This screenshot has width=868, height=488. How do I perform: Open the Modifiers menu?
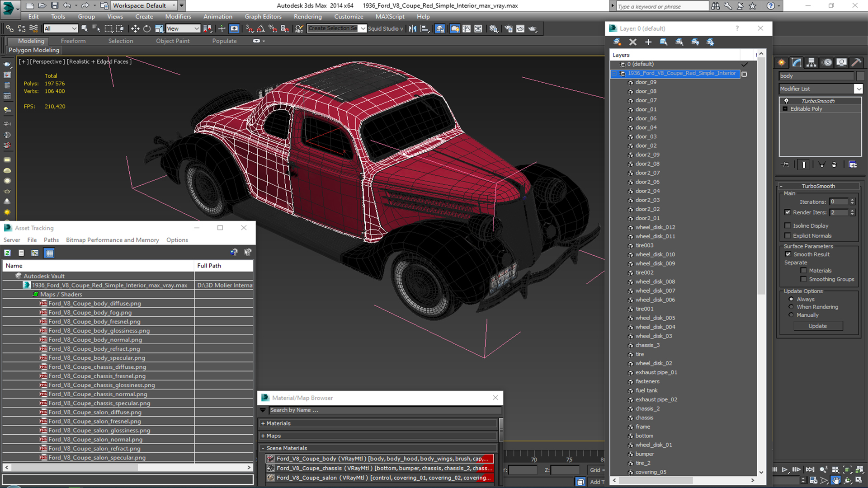[x=178, y=17]
